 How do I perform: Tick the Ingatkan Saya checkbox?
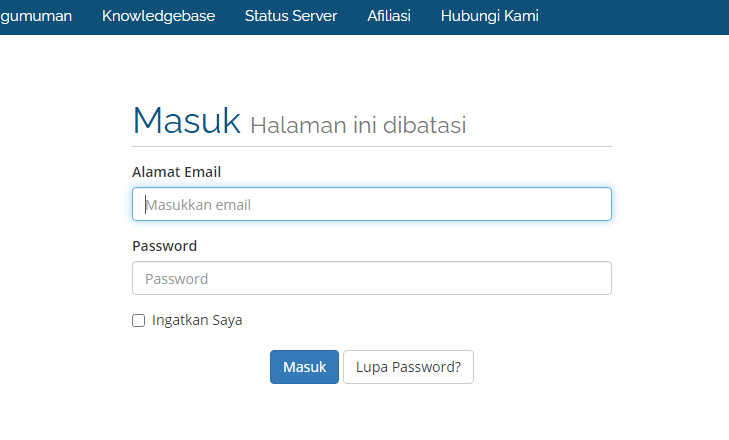pos(139,320)
